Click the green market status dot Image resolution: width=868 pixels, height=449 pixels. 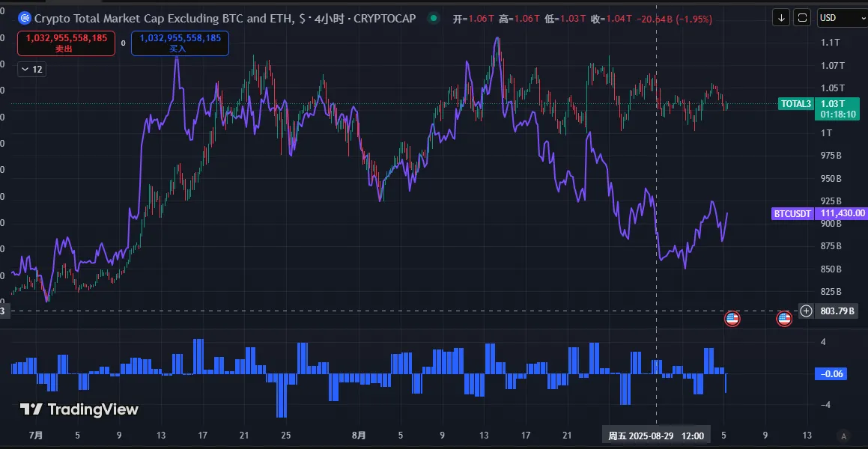432,18
